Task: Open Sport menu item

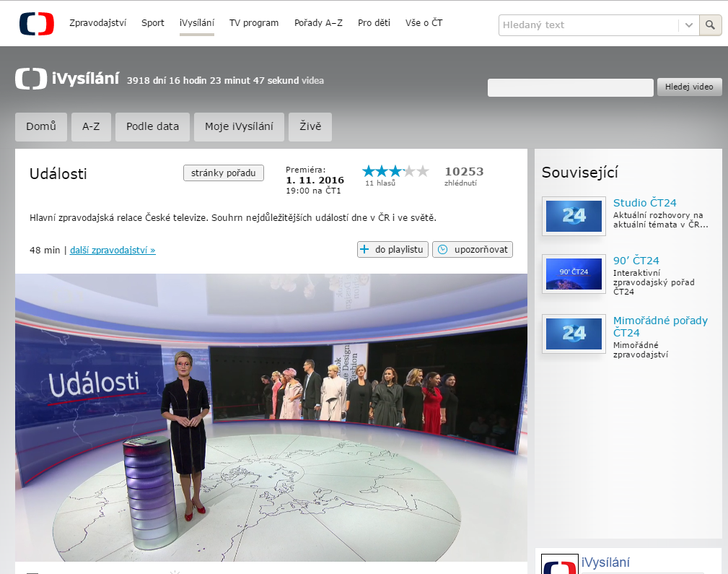Action: pos(153,23)
